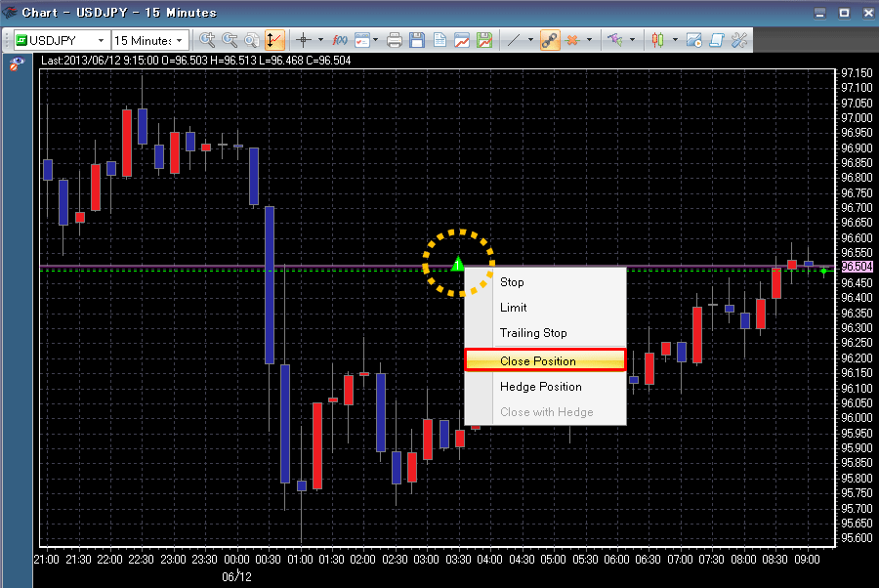Click the calendar checklist icon
The image size is (879, 588).
point(362,40)
